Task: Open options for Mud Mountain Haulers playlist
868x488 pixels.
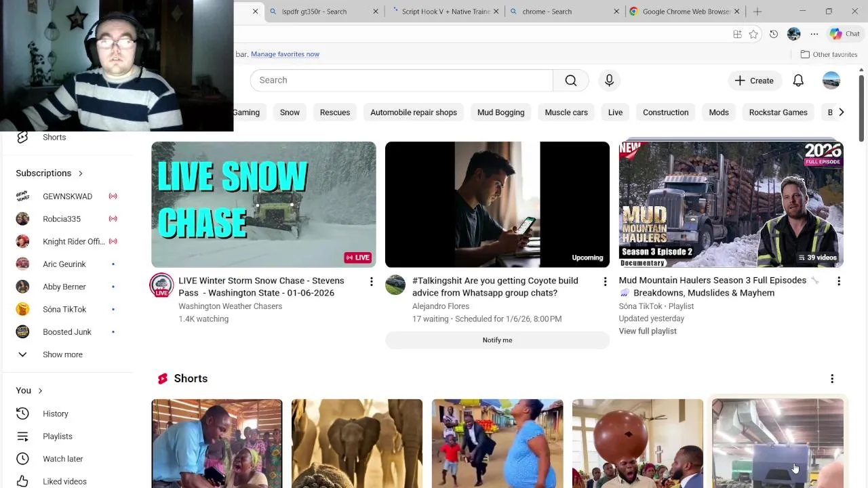Action: pyautogui.click(x=839, y=281)
